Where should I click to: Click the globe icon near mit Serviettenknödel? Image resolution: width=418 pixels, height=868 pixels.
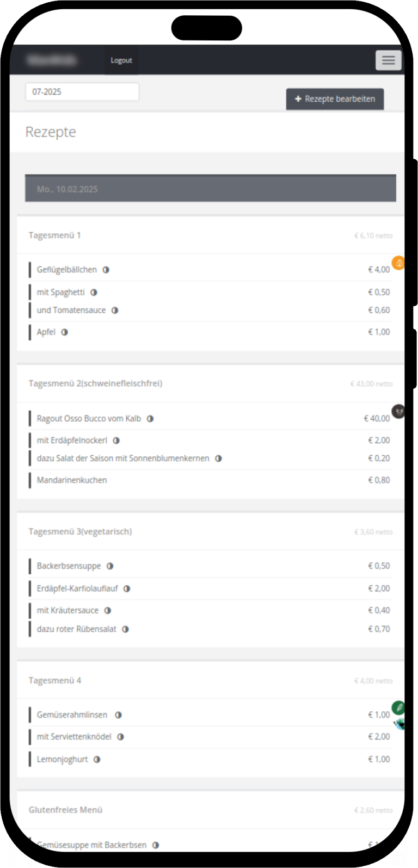tap(399, 723)
